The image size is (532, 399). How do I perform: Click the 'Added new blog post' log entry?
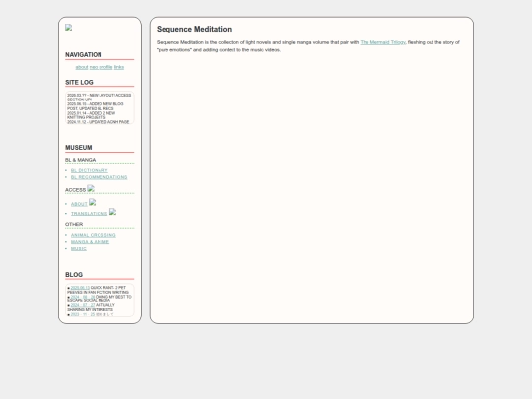coord(96,106)
